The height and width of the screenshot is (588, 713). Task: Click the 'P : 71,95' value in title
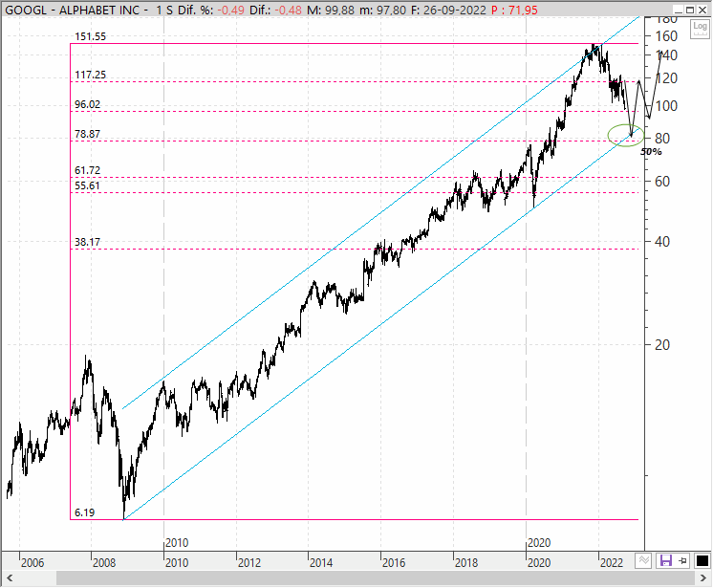(x=515, y=10)
